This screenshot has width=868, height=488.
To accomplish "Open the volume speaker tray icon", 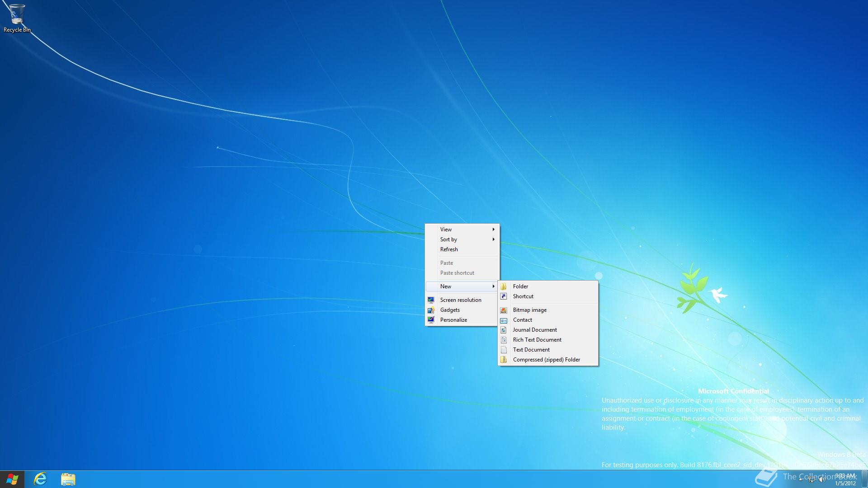I will click(822, 479).
